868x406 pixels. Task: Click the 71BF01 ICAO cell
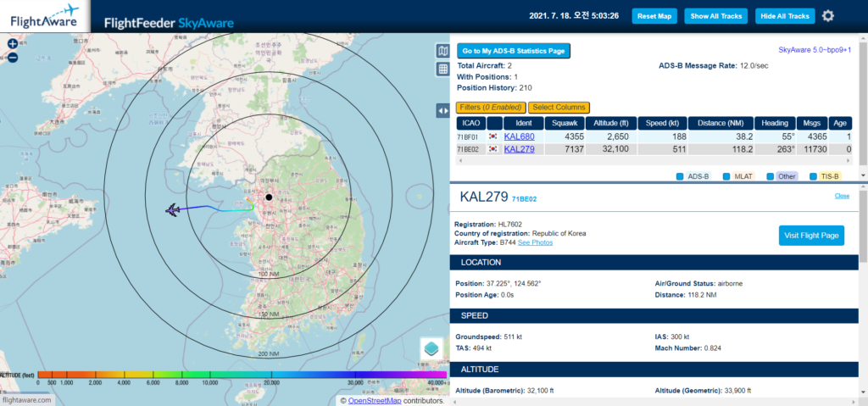point(471,136)
